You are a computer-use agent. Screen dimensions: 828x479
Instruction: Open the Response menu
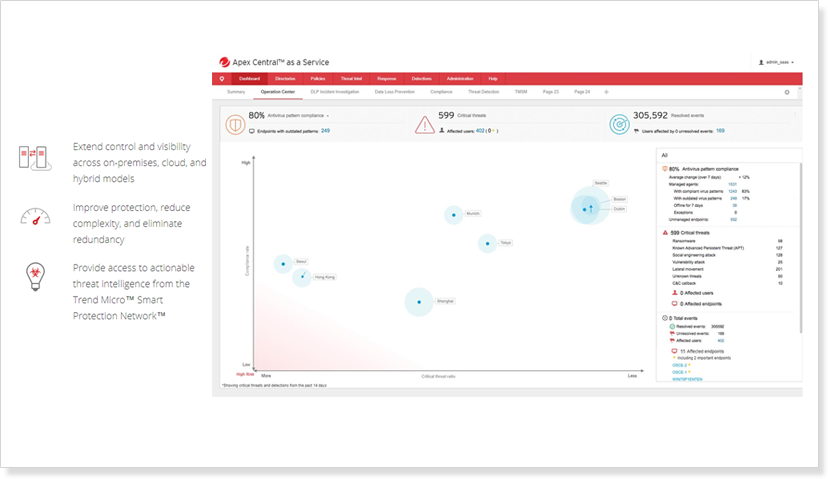coord(387,79)
